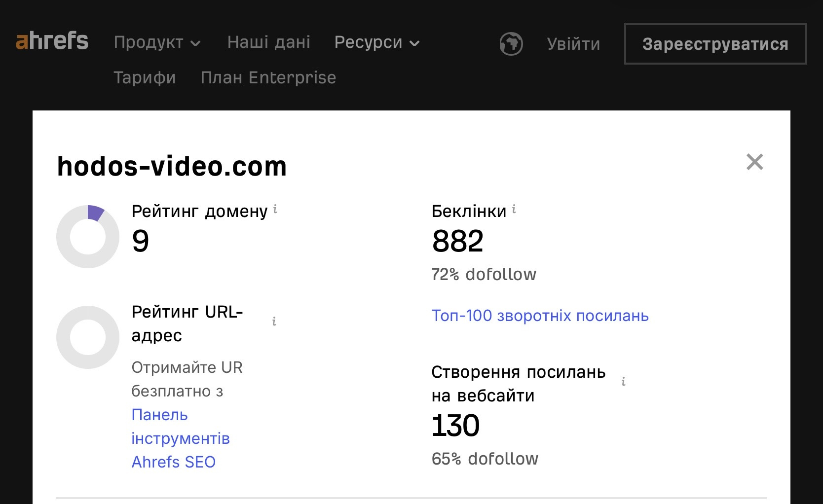Click the hodos-video.com domain heading
Viewport: 823px width, 504px height.
pos(172,166)
